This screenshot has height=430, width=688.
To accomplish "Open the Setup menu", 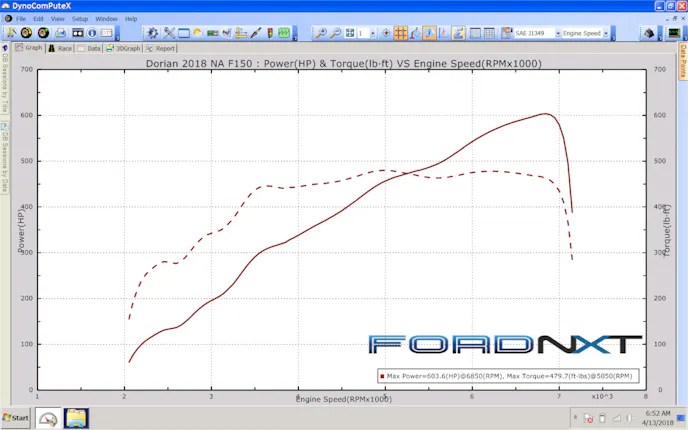I will pyautogui.click(x=80, y=18).
